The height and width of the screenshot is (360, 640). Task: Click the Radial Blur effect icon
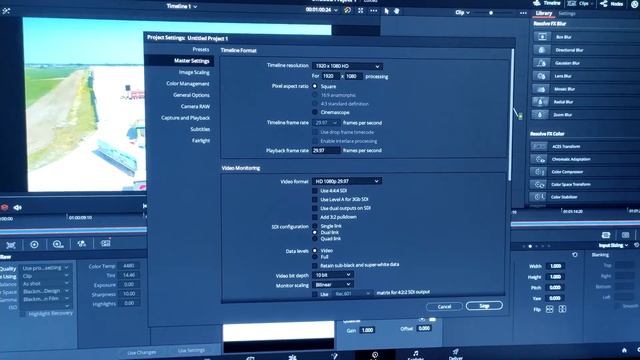pos(540,102)
